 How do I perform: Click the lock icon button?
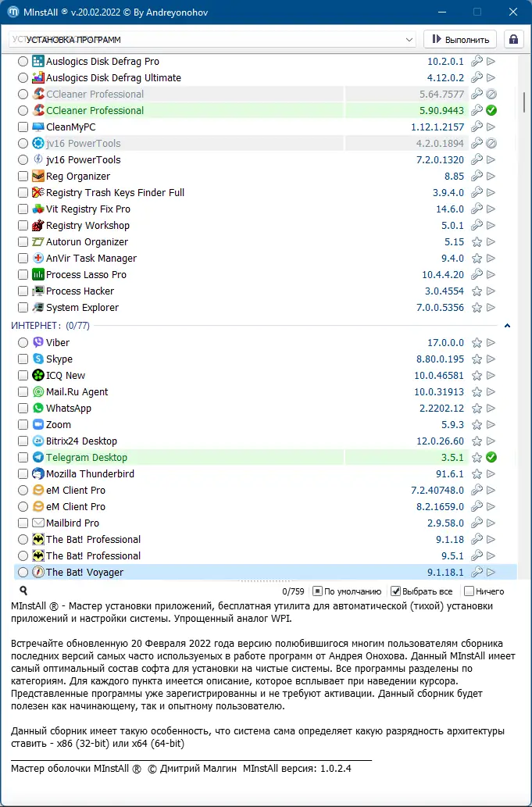tap(514, 39)
